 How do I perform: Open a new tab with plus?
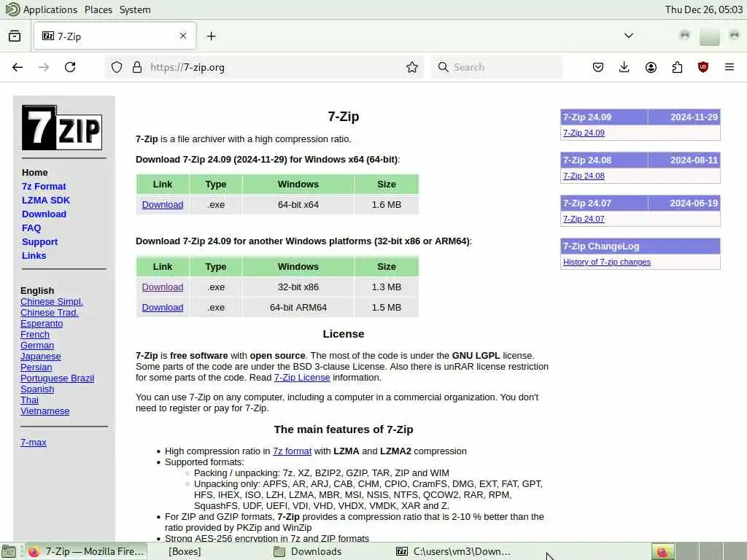click(211, 36)
